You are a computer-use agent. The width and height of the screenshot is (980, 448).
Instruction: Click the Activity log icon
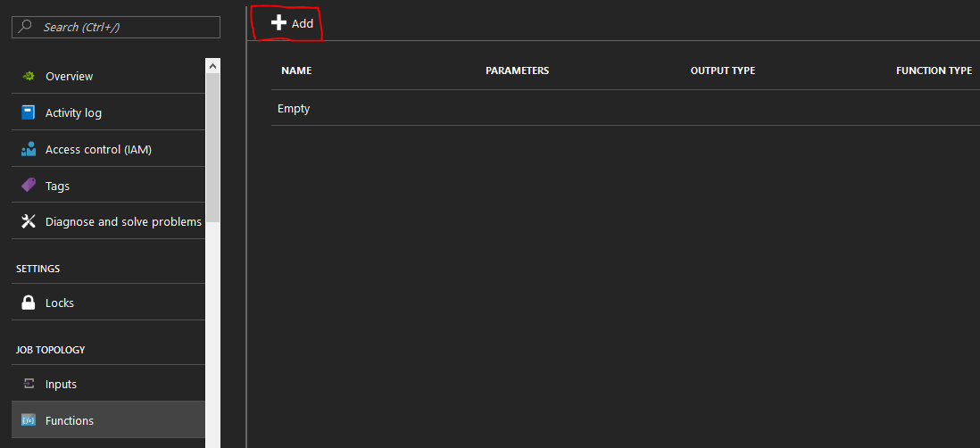(x=29, y=112)
